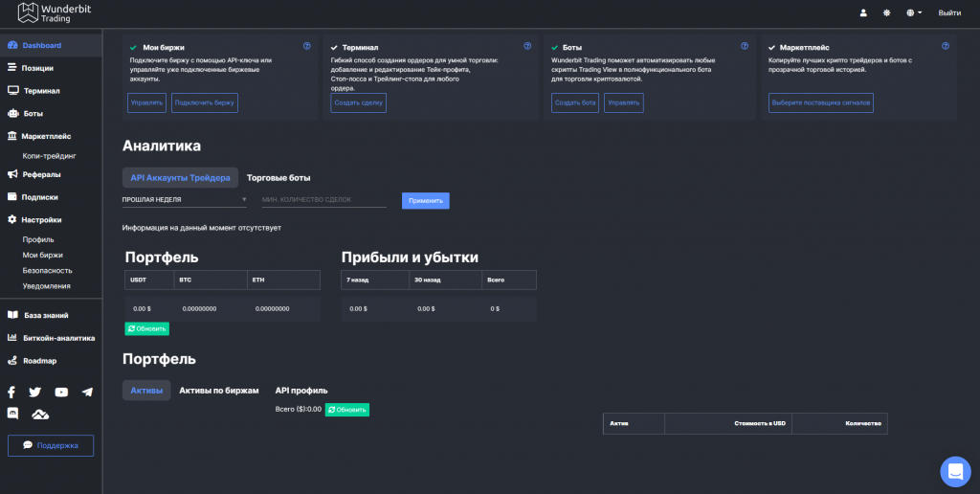Expand the Прошлая неделя period dropdown
This screenshot has width=980, height=494.
[x=184, y=200]
